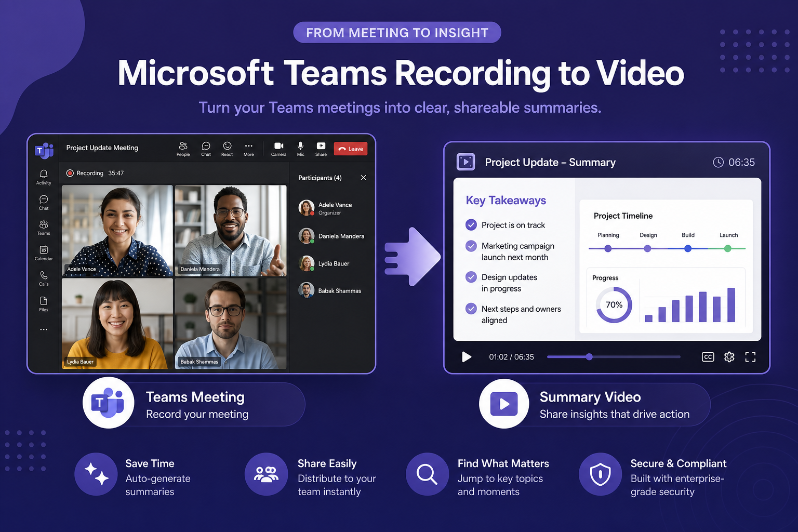Click the red Leave button

coord(351,149)
